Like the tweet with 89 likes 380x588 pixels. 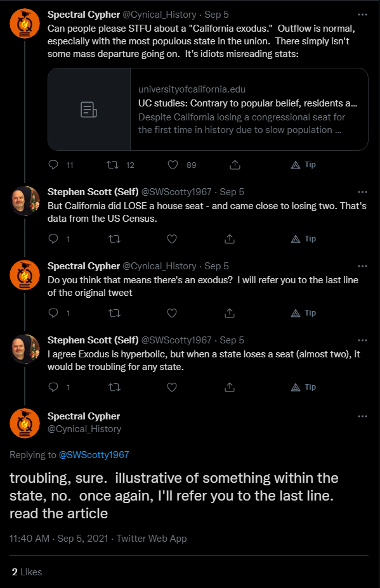coord(173,165)
